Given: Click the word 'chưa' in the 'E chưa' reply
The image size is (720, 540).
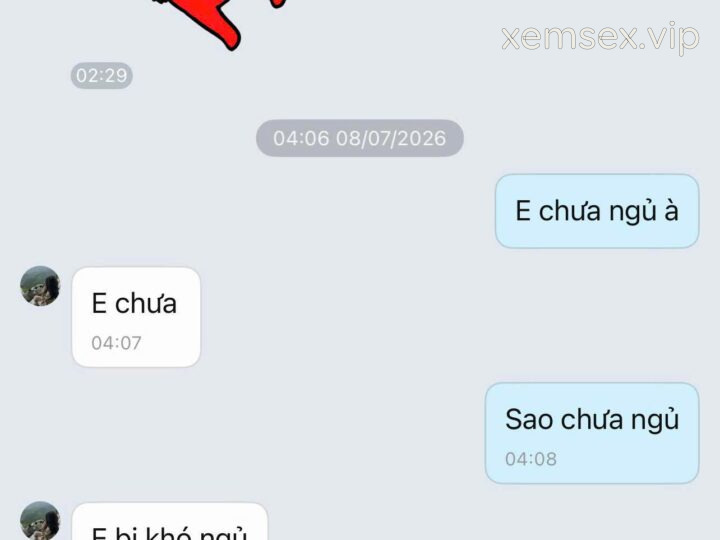Looking at the screenshot, I should click(146, 304).
